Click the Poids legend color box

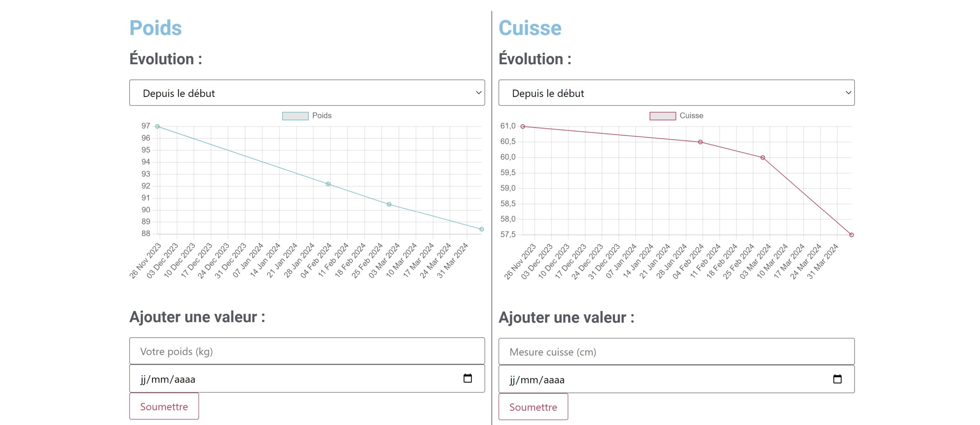pos(295,116)
